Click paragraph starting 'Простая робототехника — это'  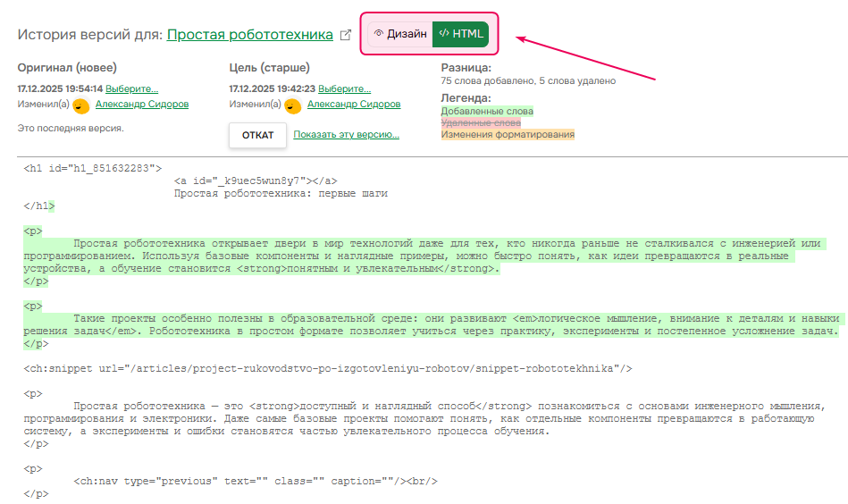[424, 418]
